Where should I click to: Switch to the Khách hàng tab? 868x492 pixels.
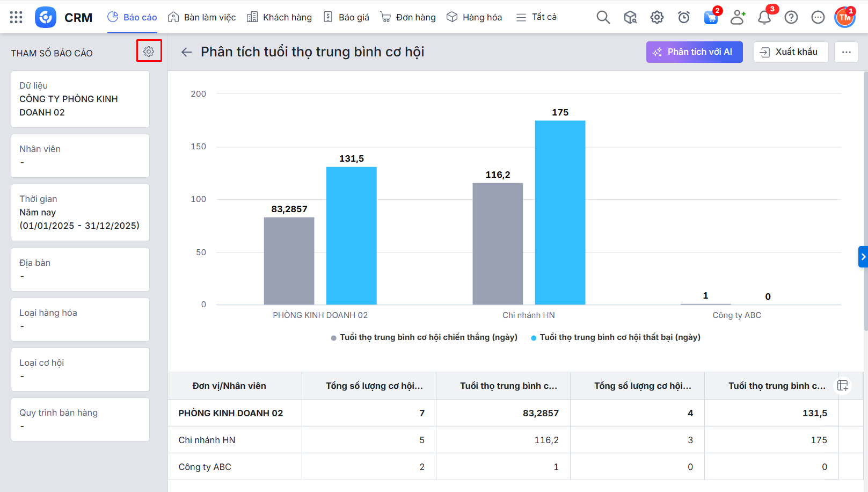[x=279, y=17]
